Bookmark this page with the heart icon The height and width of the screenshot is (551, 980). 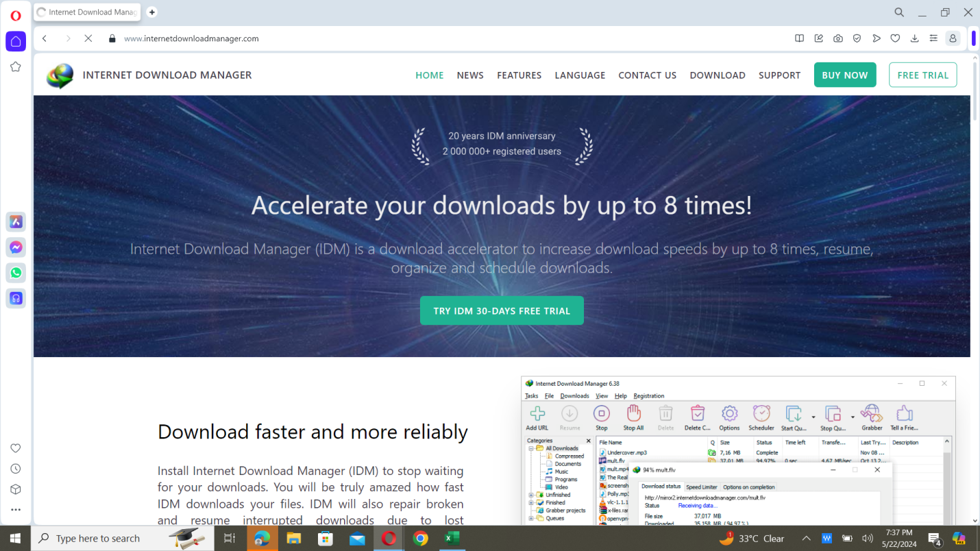point(895,38)
